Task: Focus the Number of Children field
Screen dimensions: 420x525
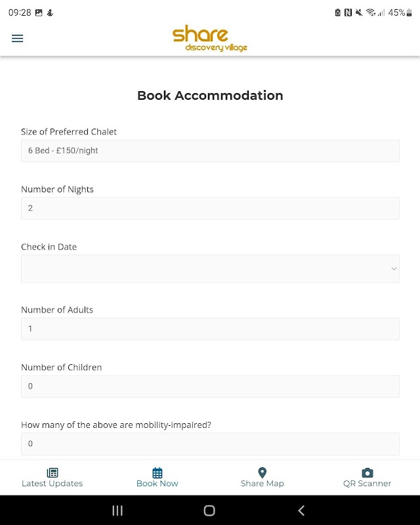Action: point(210,387)
